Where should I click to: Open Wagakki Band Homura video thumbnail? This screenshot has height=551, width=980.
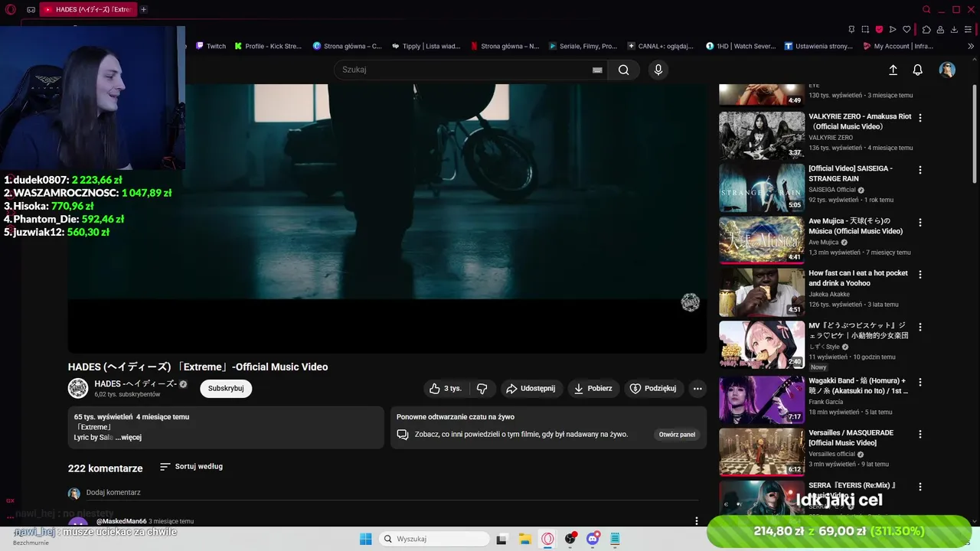click(x=761, y=399)
